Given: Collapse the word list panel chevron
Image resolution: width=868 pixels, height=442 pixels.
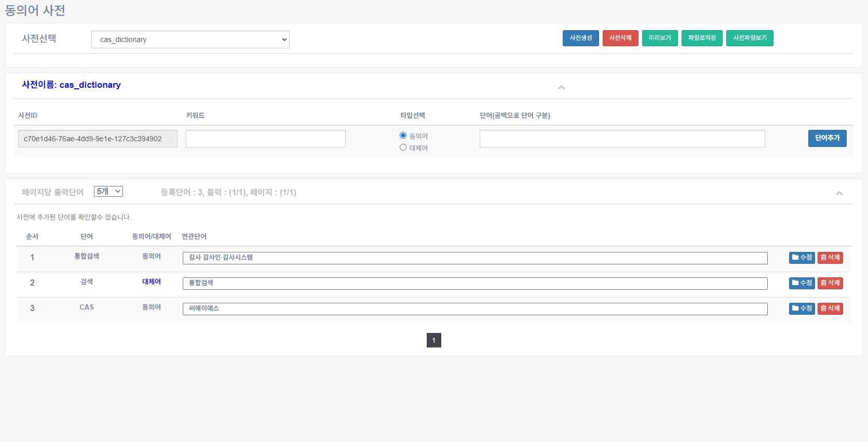Looking at the screenshot, I should [x=839, y=193].
